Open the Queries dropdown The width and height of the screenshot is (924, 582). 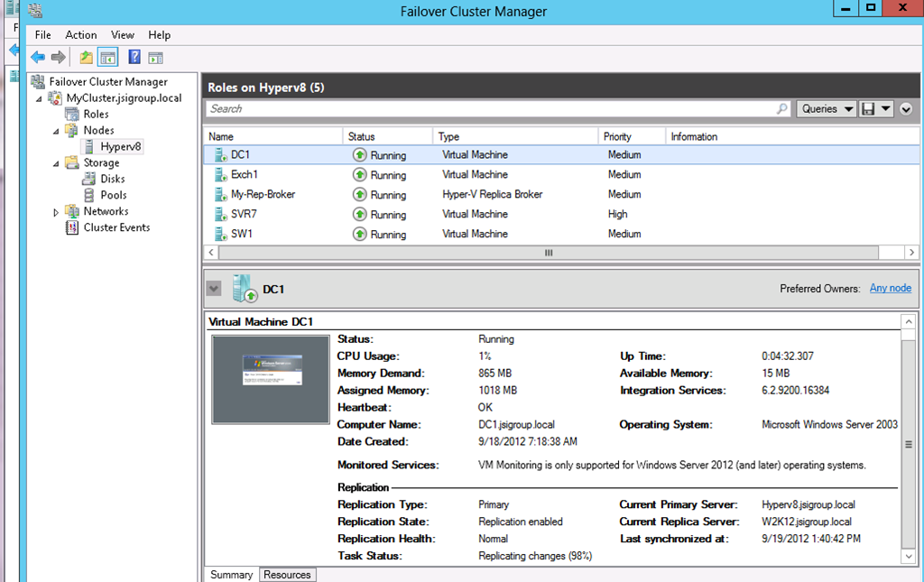point(827,109)
